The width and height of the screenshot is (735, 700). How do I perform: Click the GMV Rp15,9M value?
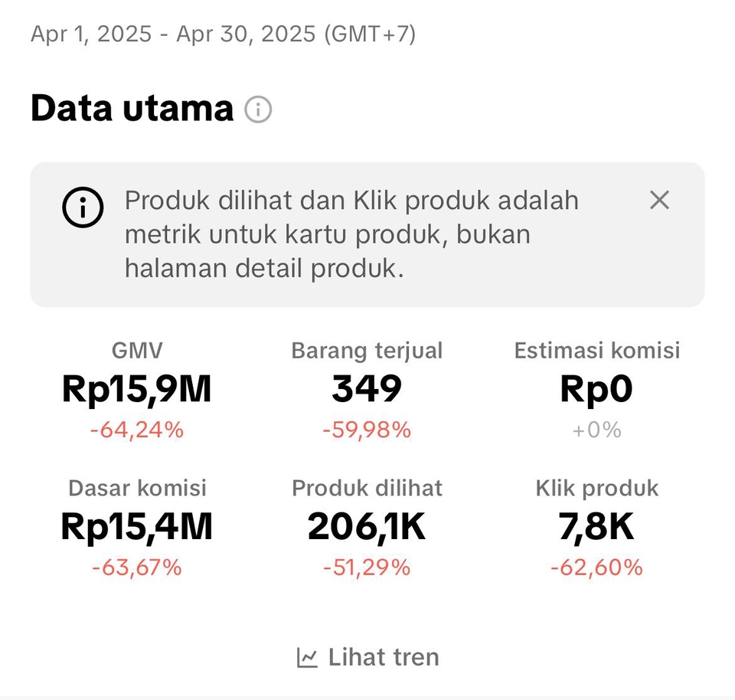(136, 390)
